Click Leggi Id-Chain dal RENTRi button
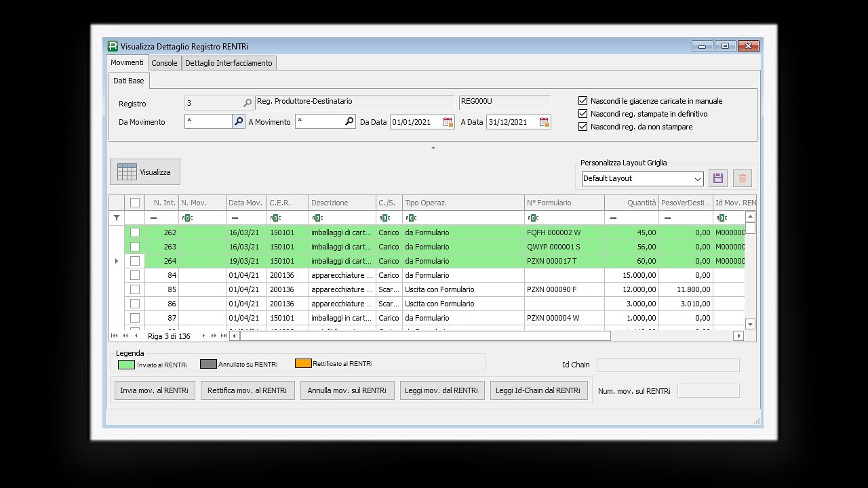Screen dimensions: 868x488 tap(539, 390)
